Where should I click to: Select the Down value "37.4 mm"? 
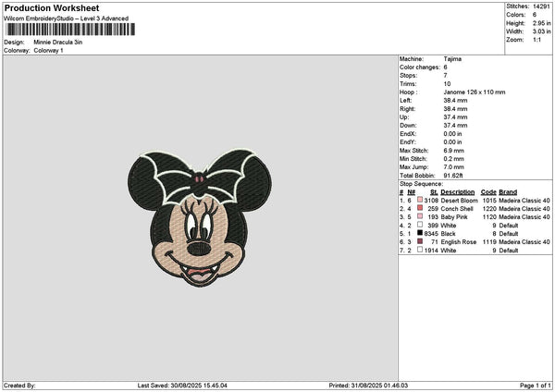[455, 125]
